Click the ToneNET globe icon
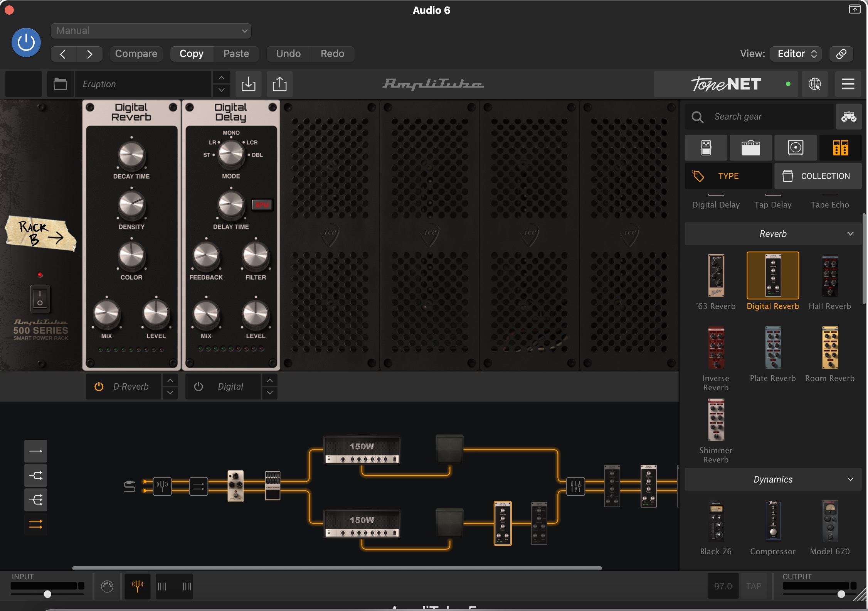Image resolution: width=868 pixels, height=611 pixels. coord(814,84)
